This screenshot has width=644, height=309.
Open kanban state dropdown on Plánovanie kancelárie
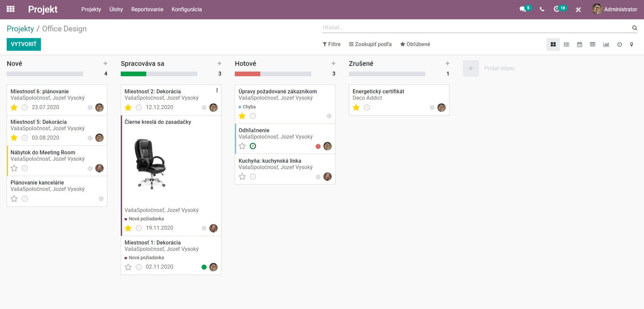tap(101, 199)
